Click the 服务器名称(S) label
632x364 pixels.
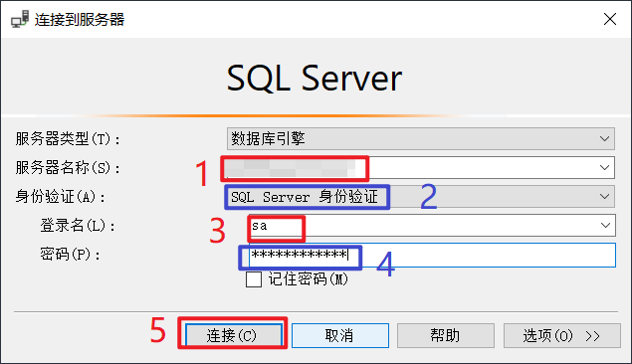coord(68,168)
